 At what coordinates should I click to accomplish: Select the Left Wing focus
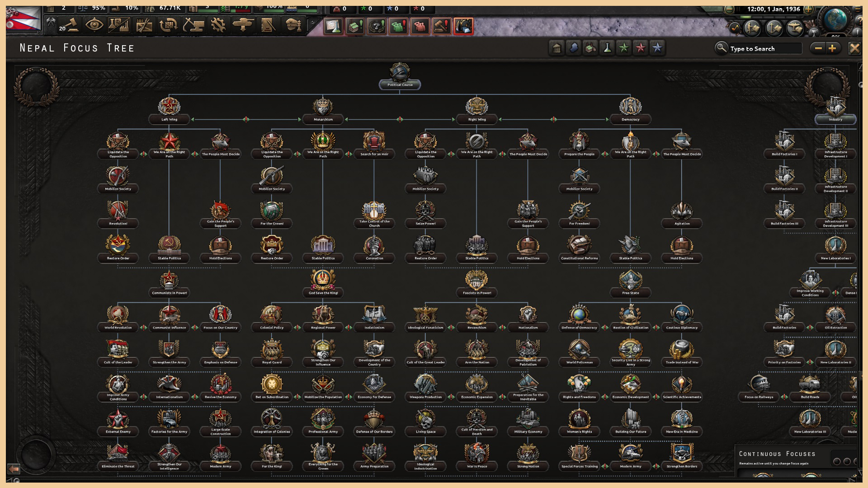tap(169, 111)
